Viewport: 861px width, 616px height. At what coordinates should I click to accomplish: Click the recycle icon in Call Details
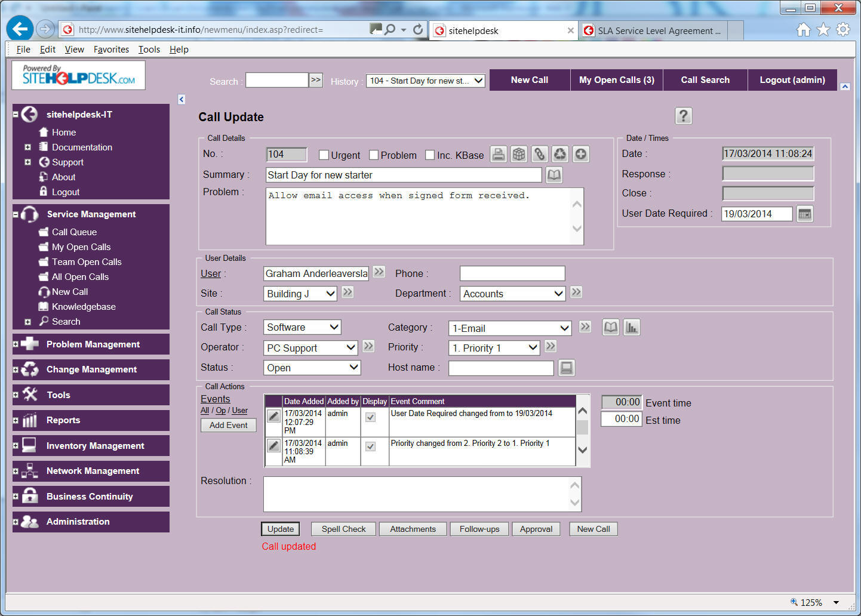560,155
